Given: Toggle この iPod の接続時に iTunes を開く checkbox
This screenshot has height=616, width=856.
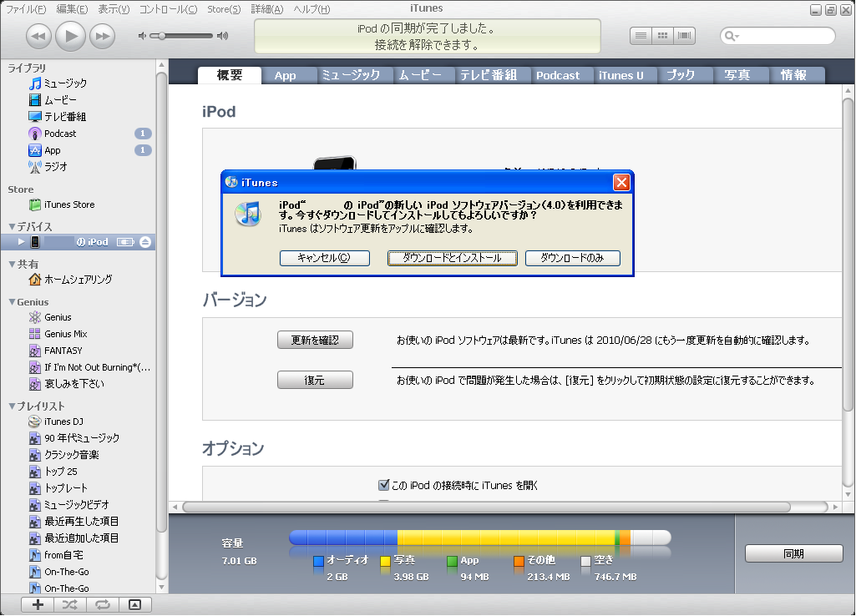Looking at the screenshot, I should (x=384, y=485).
